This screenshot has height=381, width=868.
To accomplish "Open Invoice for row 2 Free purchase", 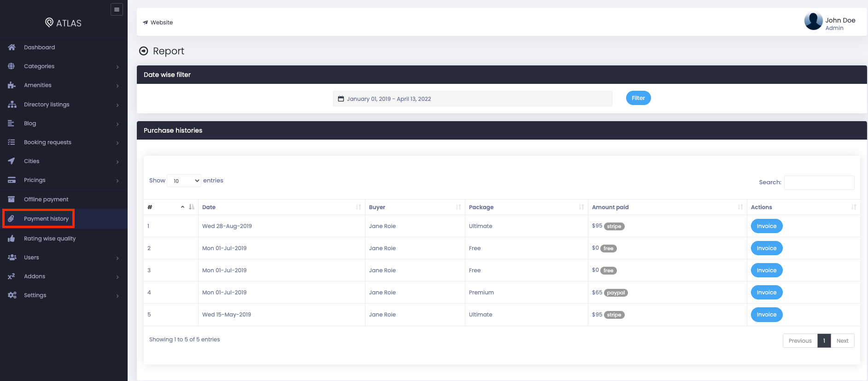I will 767,248.
